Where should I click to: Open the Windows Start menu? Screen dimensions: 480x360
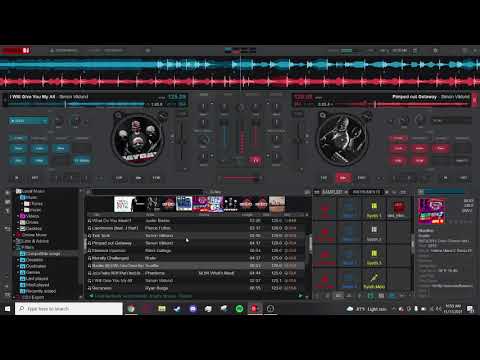point(7,309)
